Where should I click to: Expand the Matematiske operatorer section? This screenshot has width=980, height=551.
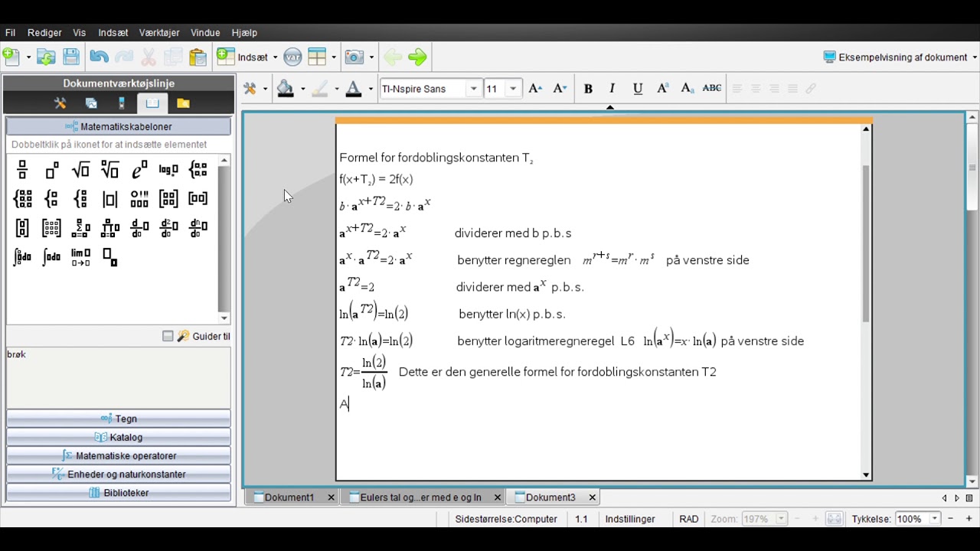pyautogui.click(x=119, y=455)
